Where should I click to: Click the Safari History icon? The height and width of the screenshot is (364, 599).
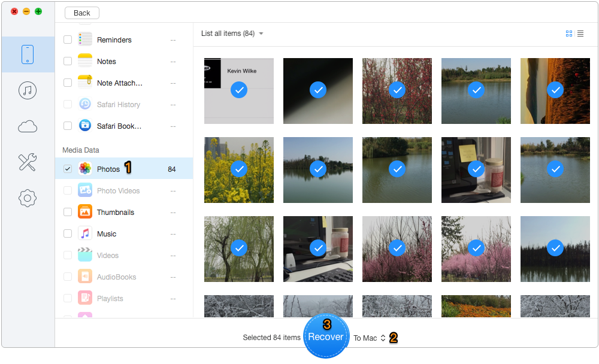pyautogui.click(x=85, y=104)
